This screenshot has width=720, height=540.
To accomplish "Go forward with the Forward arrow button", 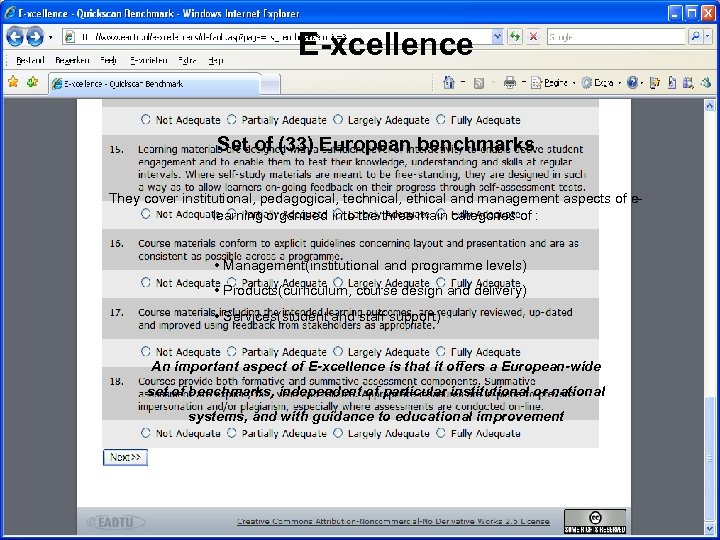I will tap(35, 37).
